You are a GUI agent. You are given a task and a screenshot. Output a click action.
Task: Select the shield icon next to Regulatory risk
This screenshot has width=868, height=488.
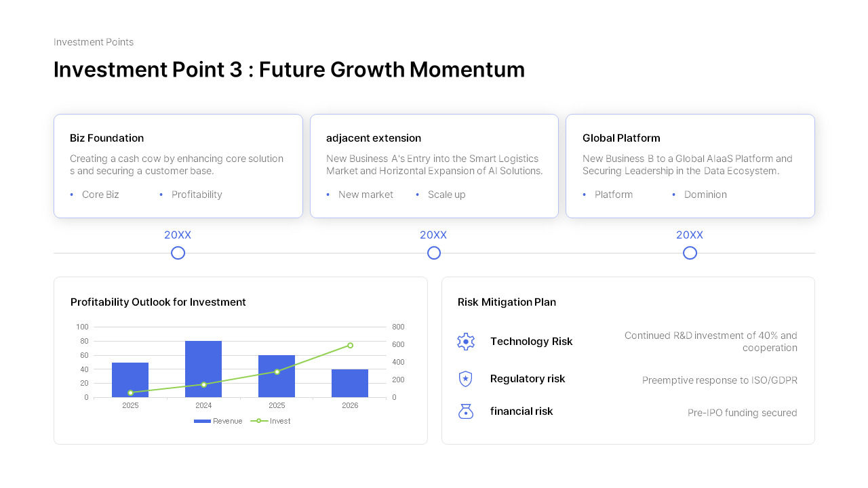click(x=465, y=379)
